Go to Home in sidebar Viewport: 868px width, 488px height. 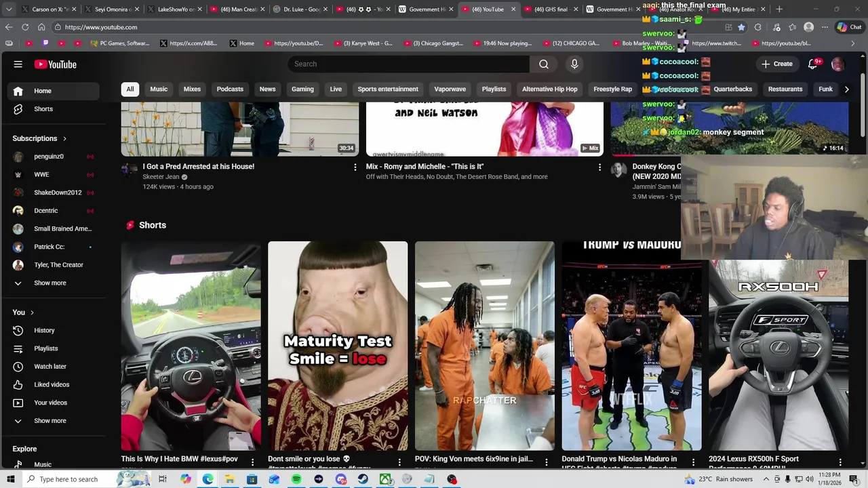pos(54,91)
